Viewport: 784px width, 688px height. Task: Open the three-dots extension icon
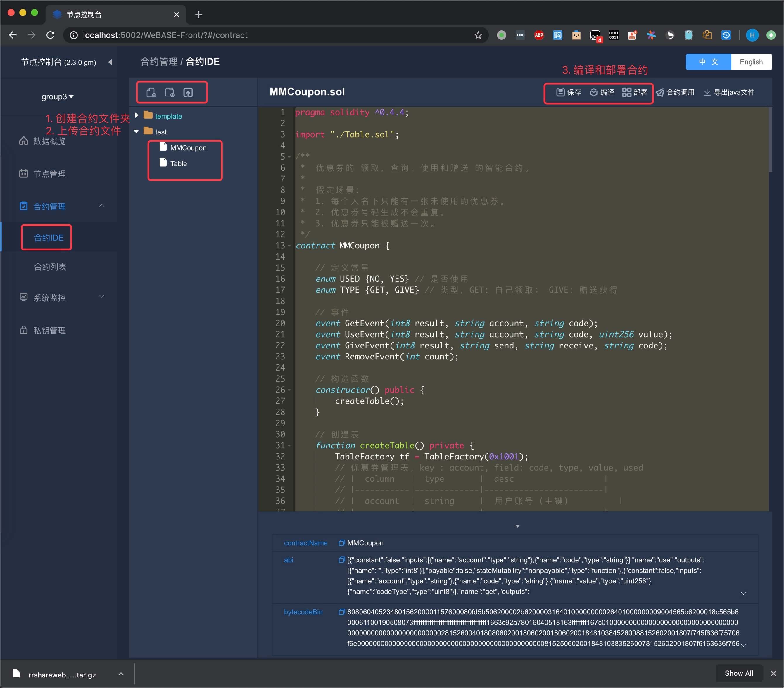point(520,35)
